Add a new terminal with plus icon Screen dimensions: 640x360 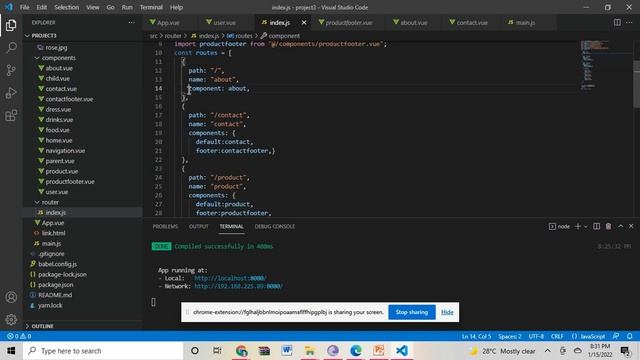(x=578, y=226)
